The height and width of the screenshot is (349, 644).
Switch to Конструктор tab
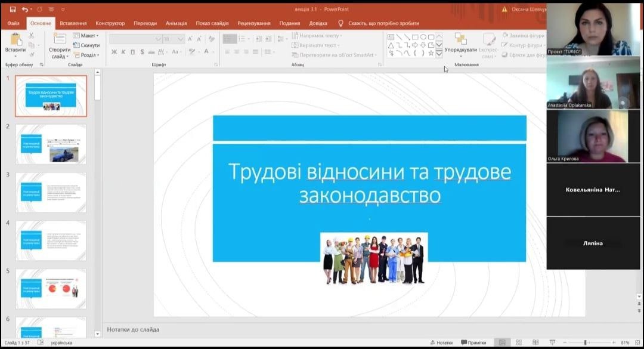pos(110,23)
